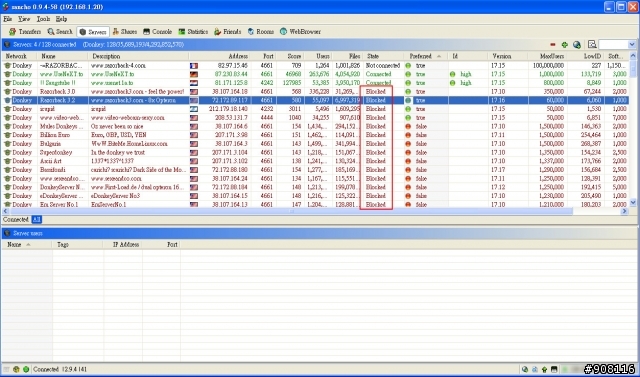
Task: Select the Bulgaria server row
Action: click(315, 144)
